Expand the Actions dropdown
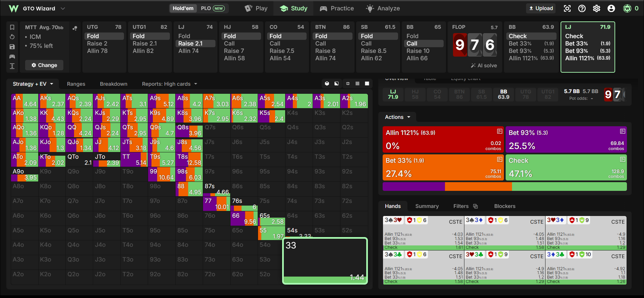The image size is (644, 298). point(397,117)
